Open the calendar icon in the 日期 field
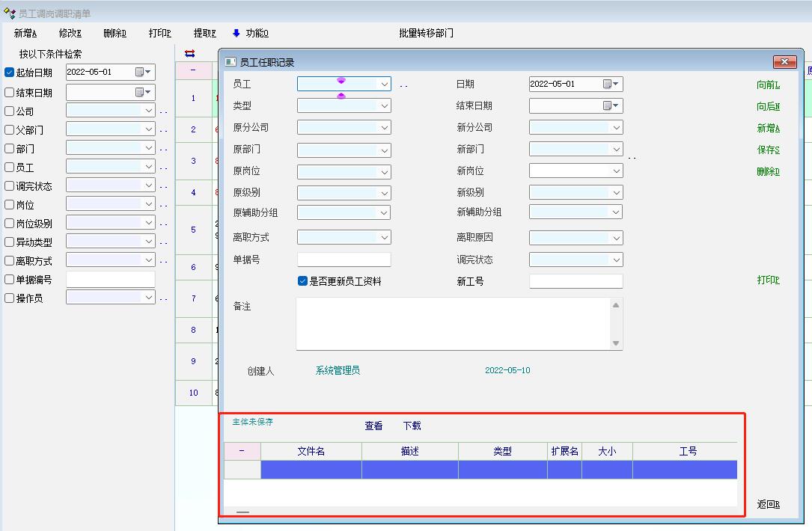Viewport: 812px width, 531px height. pos(608,85)
